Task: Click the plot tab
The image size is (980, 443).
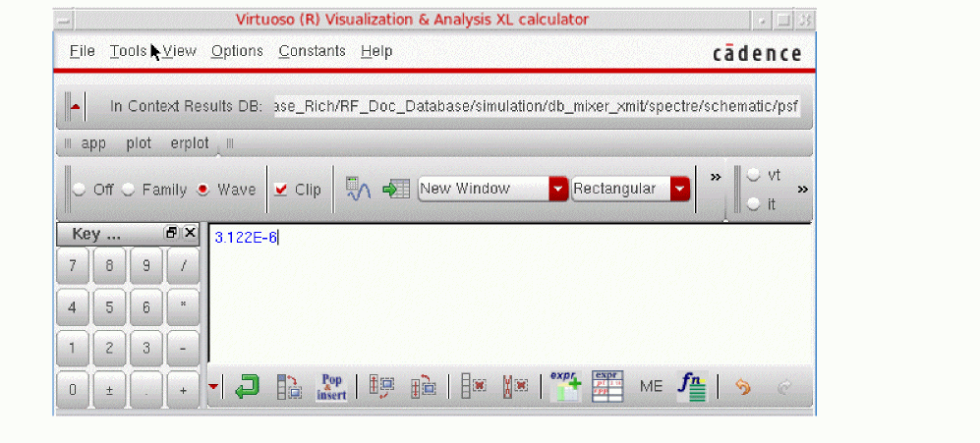Action: [x=139, y=143]
